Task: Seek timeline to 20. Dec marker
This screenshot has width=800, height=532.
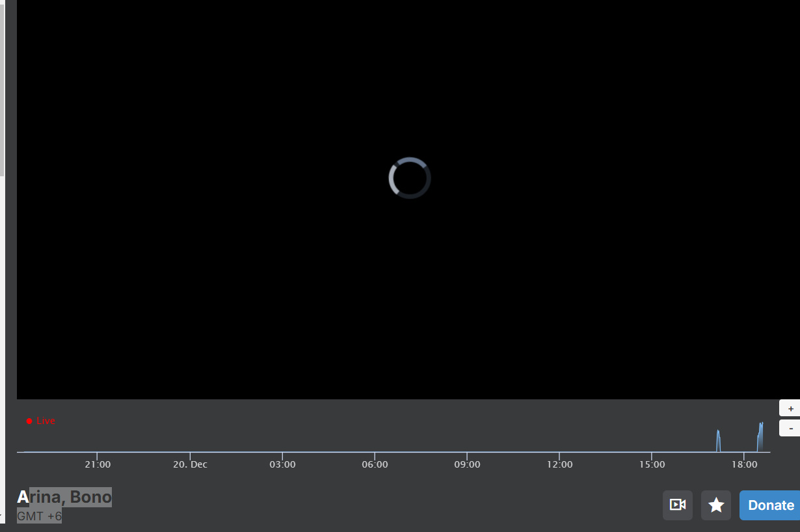Action: click(190, 464)
